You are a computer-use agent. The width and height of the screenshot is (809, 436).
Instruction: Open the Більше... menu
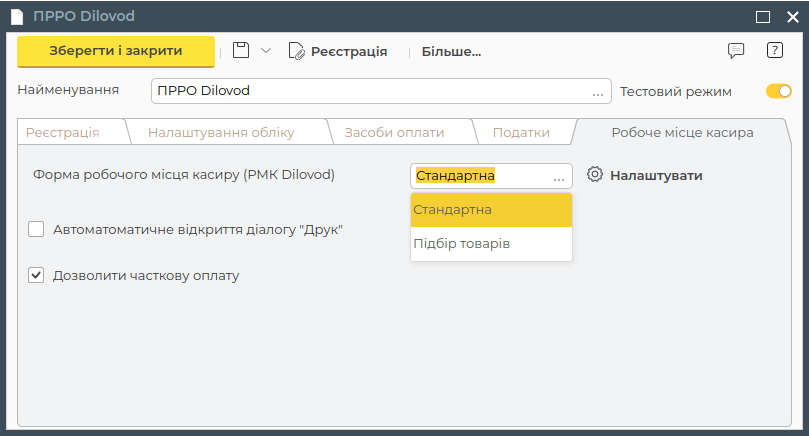pyautogui.click(x=451, y=52)
